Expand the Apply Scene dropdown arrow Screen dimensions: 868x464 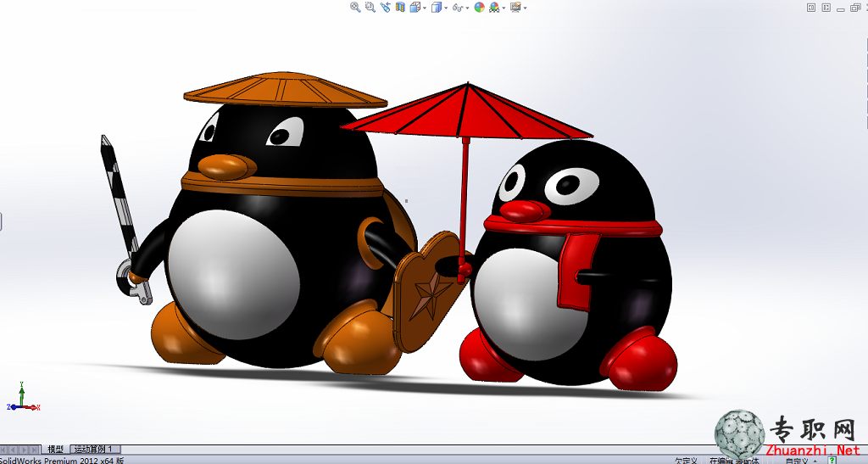point(504,8)
